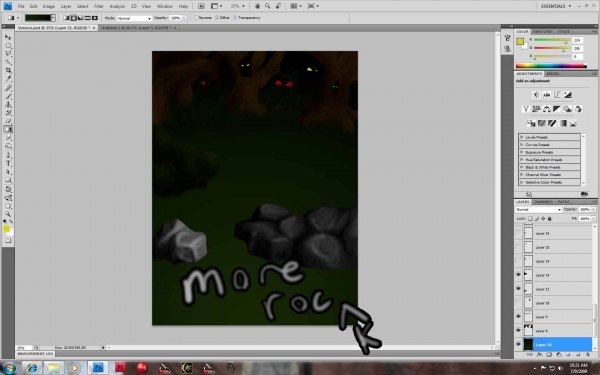Screen dimensions: 600x375
Task: Add a Black & White adjustment
Action: tap(557, 109)
